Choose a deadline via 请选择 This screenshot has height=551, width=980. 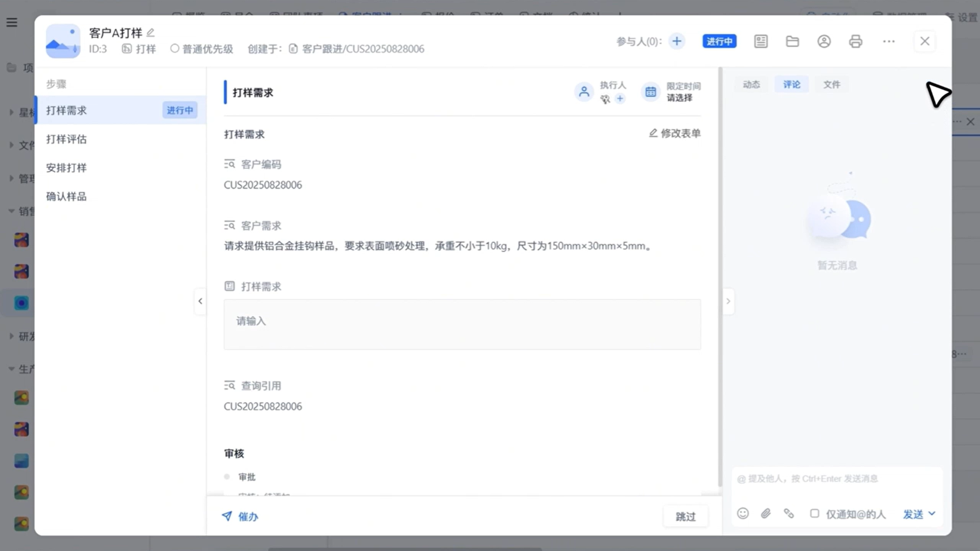(x=679, y=98)
